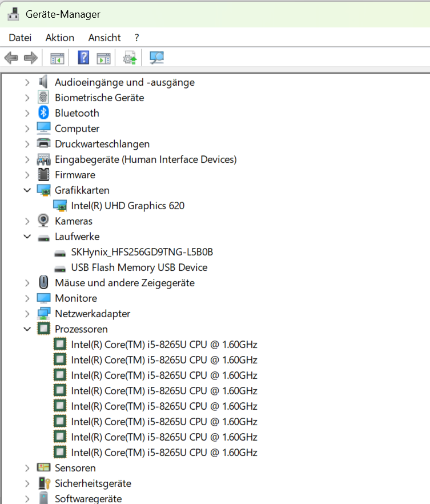Expand the Netzwerkadapter chevron
Image resolution: width=430 pixels, height=504 pixels.
pyautogui.click(x=27, y=314)
